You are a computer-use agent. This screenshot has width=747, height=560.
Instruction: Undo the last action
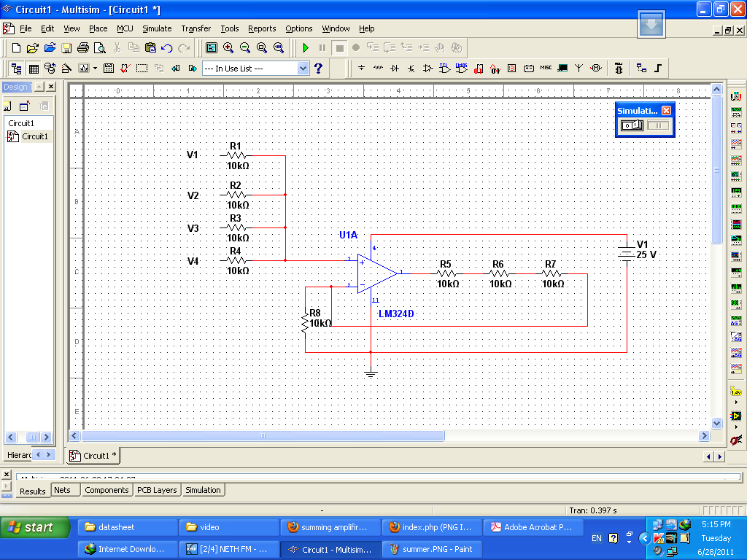(x=167, y=47)
